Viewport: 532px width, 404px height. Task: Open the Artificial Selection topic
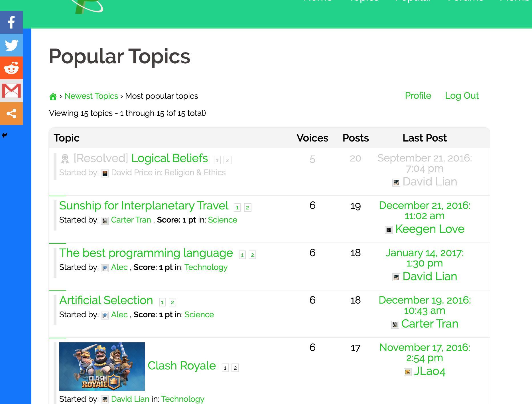click(x=106, y=300)
